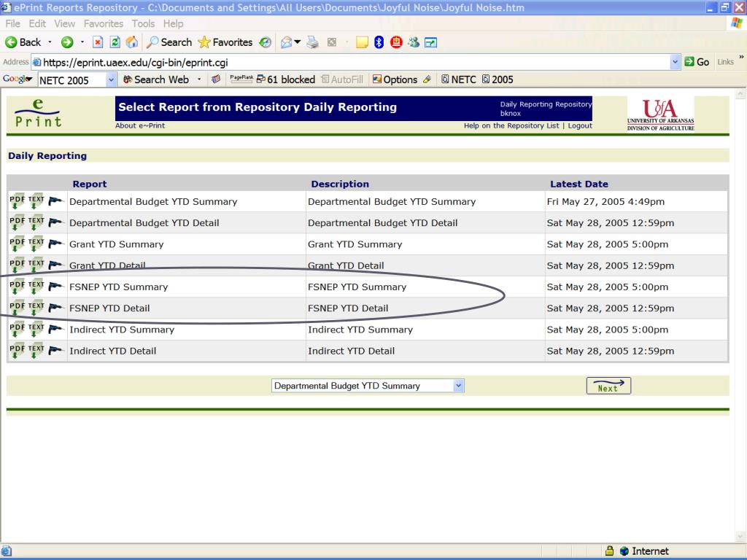Open the Edit menu

click(x=37, y=23)
